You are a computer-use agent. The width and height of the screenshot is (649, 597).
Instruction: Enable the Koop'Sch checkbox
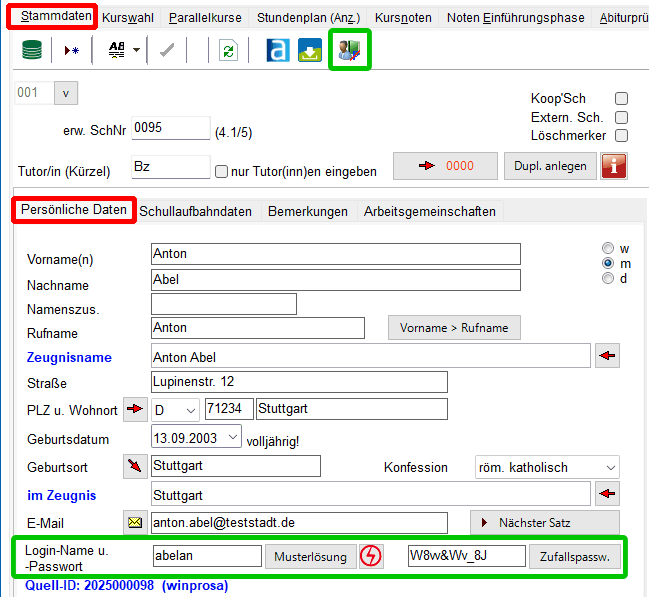[621, 99]
